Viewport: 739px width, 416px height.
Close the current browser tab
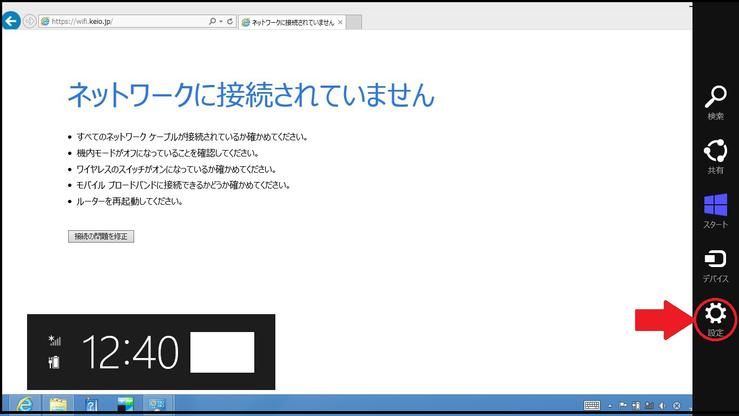[341, 21]
